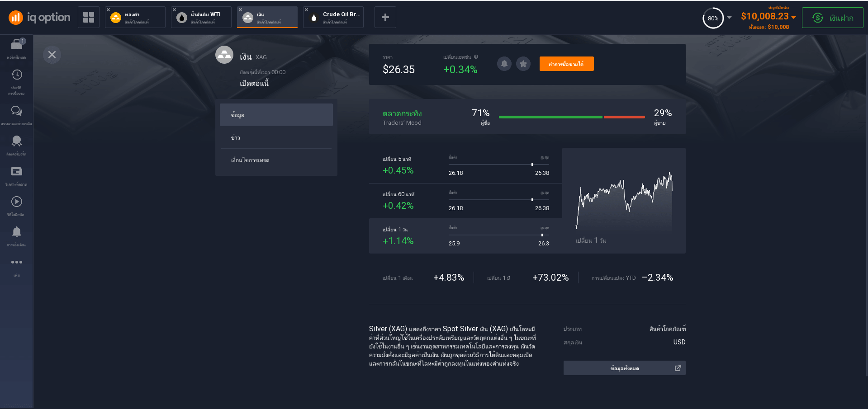This screenshot has height=409, width=868.
Task: Click the Traders' Mood green-red bar
Action: point(572,117)
